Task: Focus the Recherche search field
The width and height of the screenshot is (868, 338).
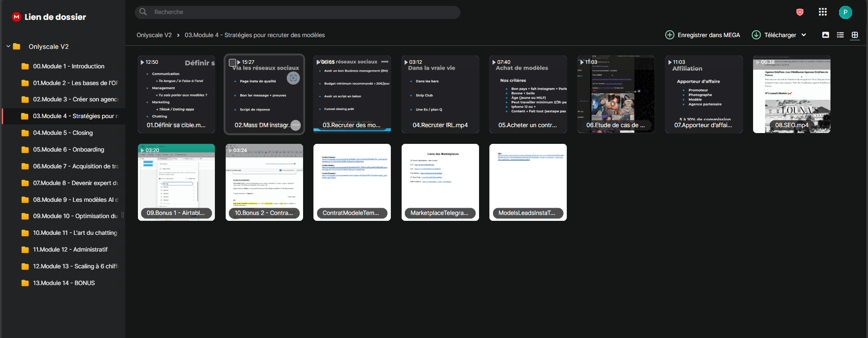Action: 298,12
